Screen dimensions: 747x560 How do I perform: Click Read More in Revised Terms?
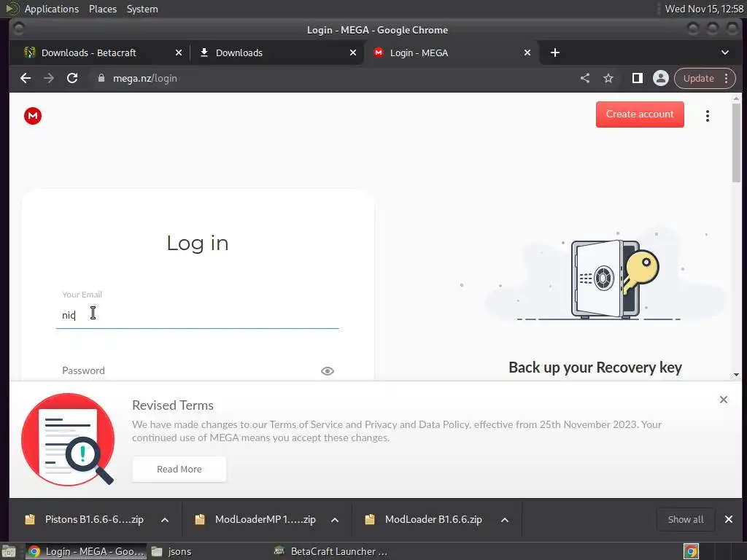tap(179, 469)
